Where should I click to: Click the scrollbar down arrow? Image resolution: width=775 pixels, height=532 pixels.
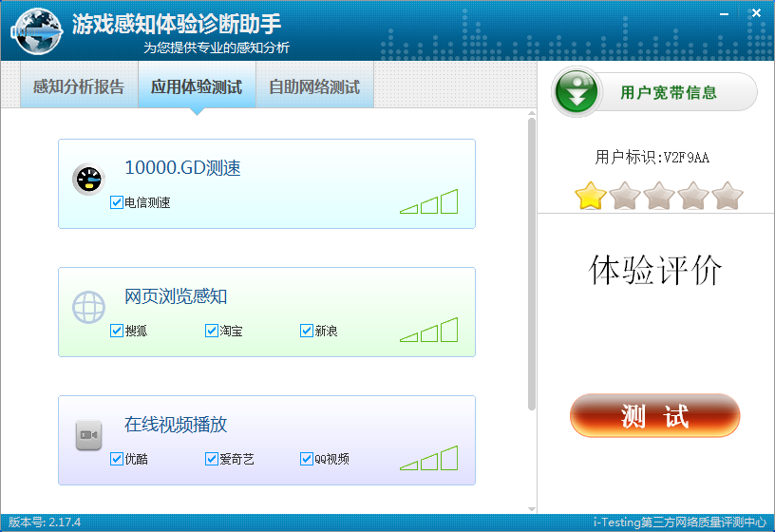pyautogui.click(x=532, y=509)
